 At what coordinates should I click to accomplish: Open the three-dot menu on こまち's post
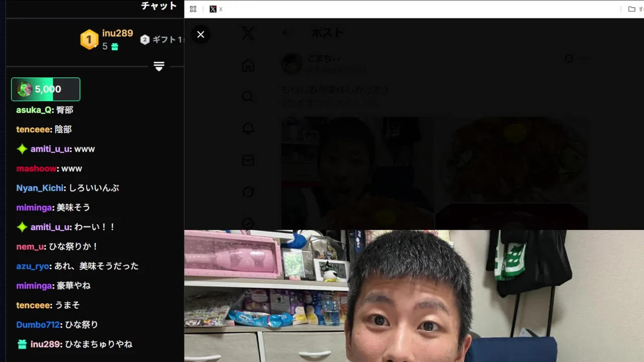point(584,59)
